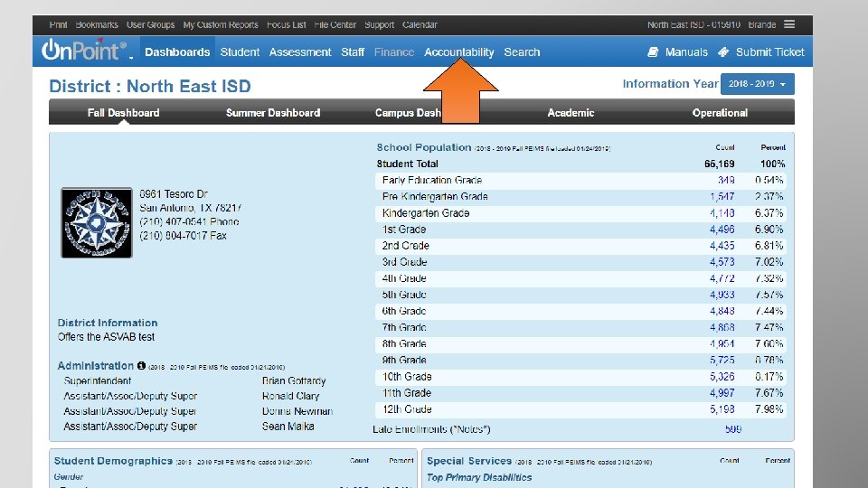Viewport: 868px width, 488px height.
Task: Click the Manuals link
Action: click(x=686, y=52)
